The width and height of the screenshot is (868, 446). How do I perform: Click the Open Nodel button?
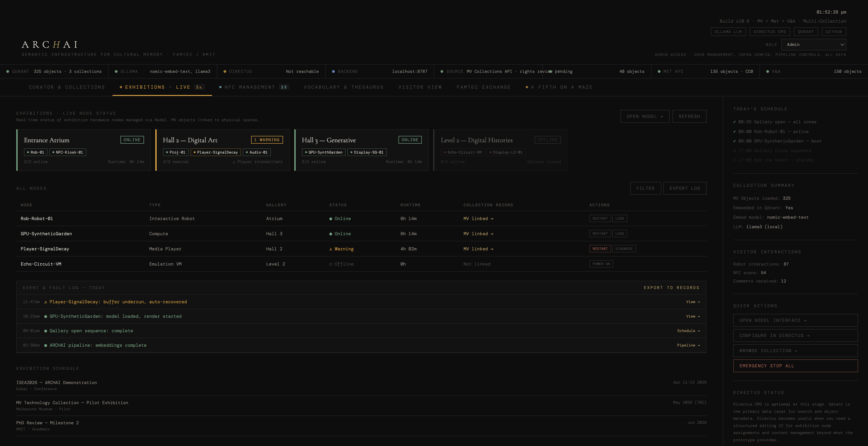coord(645,116)
